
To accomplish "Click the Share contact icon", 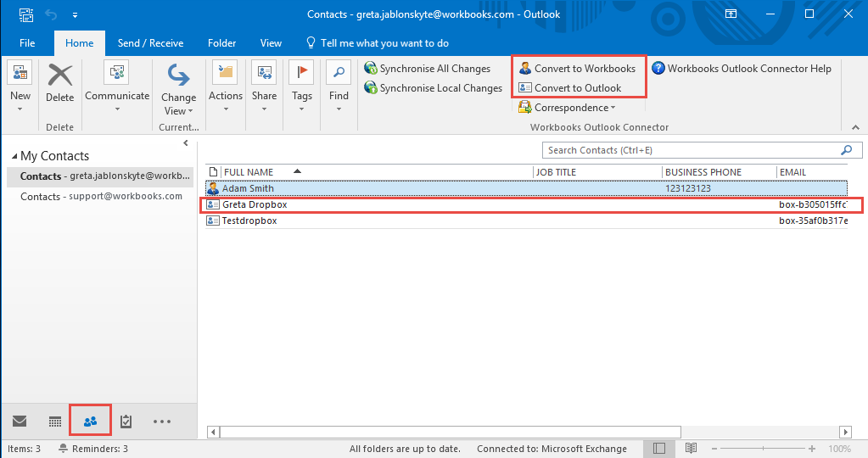I will tap(264, 72).
